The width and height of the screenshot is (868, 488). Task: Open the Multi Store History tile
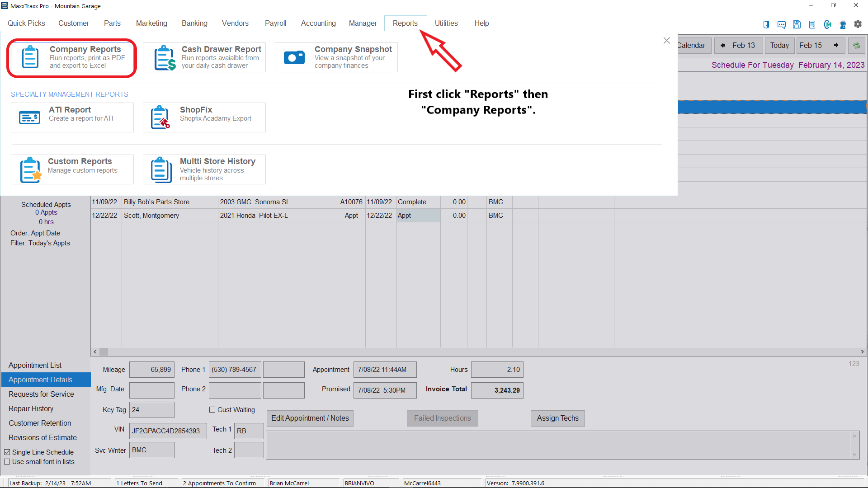tap(204, 169)
